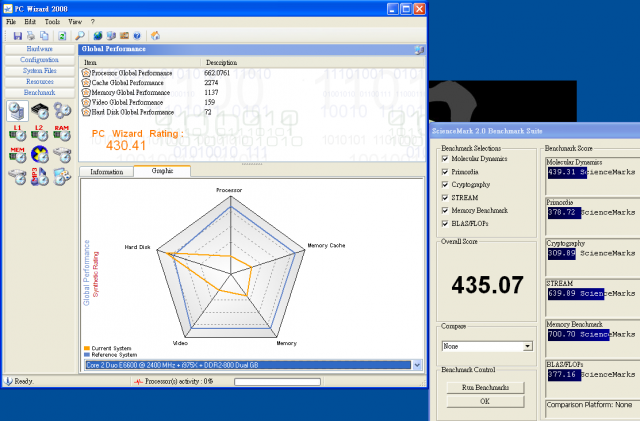Click the Description column header
640x421 pixels.
[313, 62]
